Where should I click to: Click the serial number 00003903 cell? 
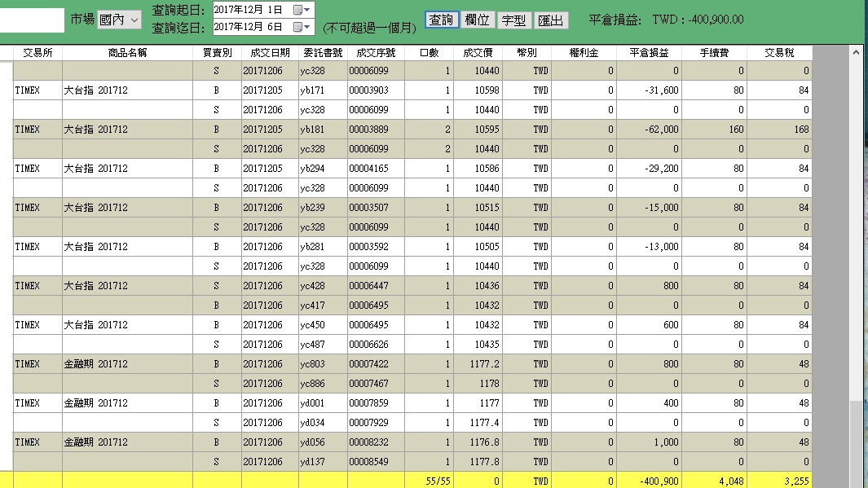[x=376, y=90]
